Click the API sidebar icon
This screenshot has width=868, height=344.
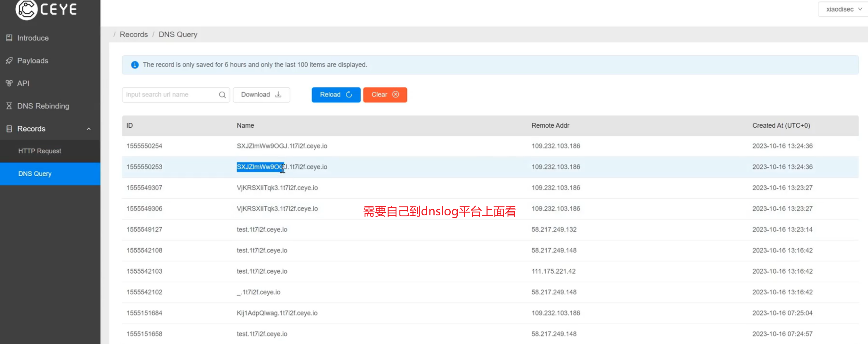coord(9,83)
